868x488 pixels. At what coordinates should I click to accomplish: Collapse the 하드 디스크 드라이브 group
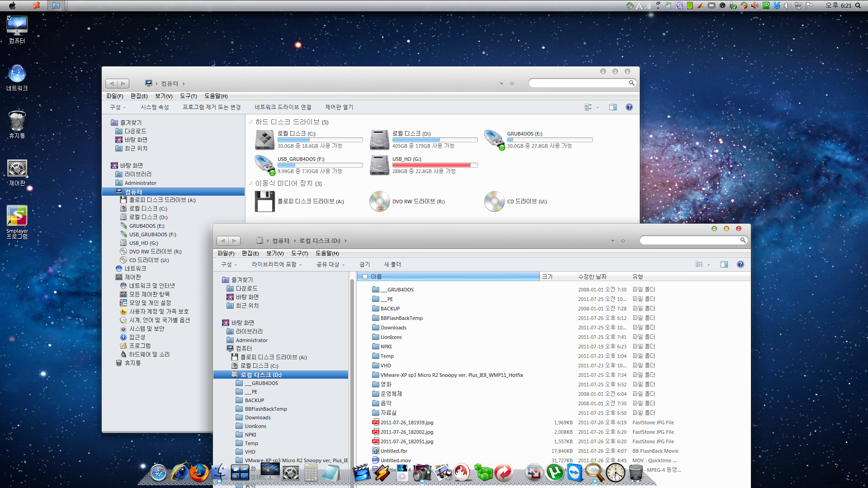[x=251, y=122]
